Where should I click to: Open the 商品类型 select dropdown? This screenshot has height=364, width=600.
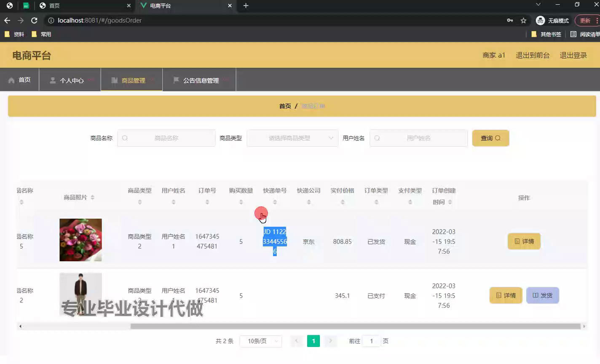pos(292,138)
